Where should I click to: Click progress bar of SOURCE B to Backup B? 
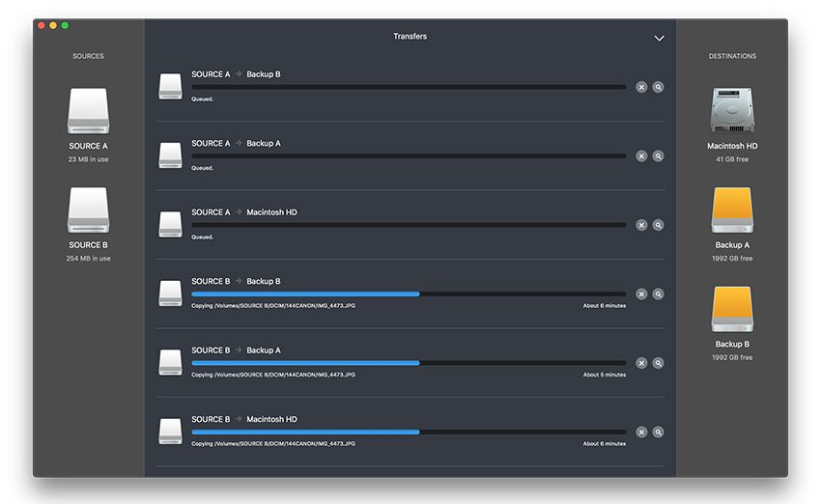click(409, 294)
